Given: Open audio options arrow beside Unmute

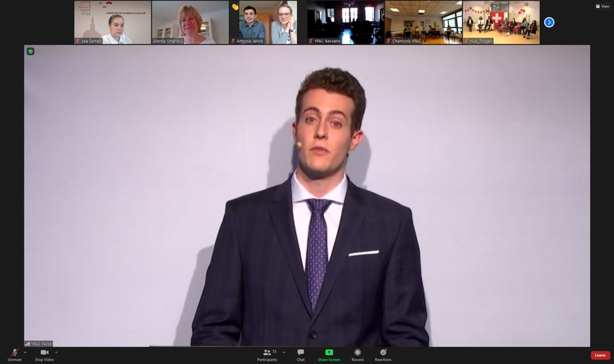Looking at the screenshot, I should pos(25,352).
